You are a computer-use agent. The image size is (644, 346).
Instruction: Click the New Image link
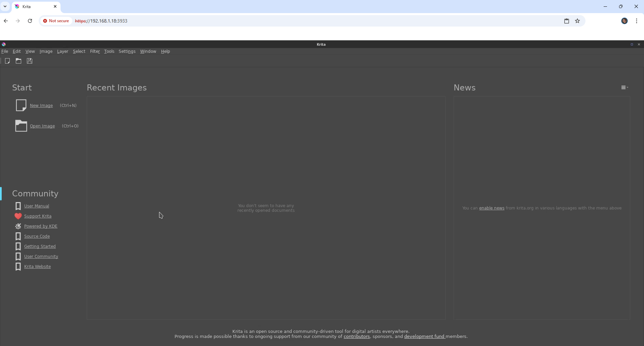click(x=41, y=106)
